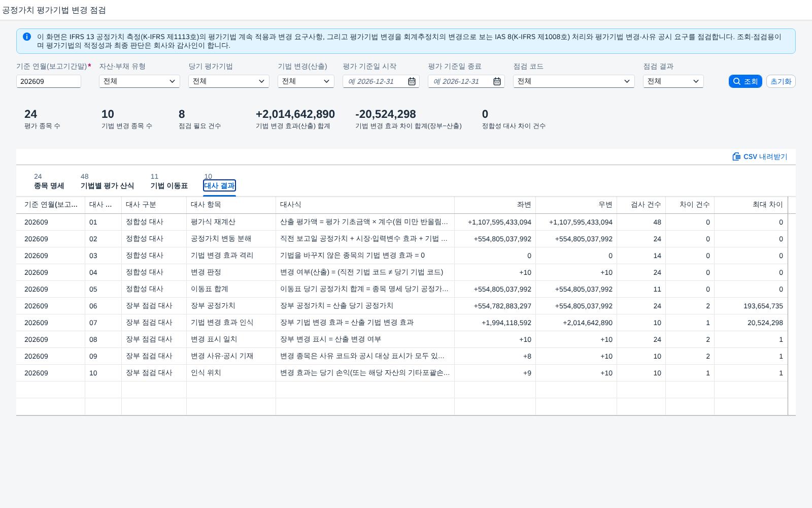Click the 기준 연월 input field with 202609
Viewport: 812px width, 508px height.
pos(49,81)
